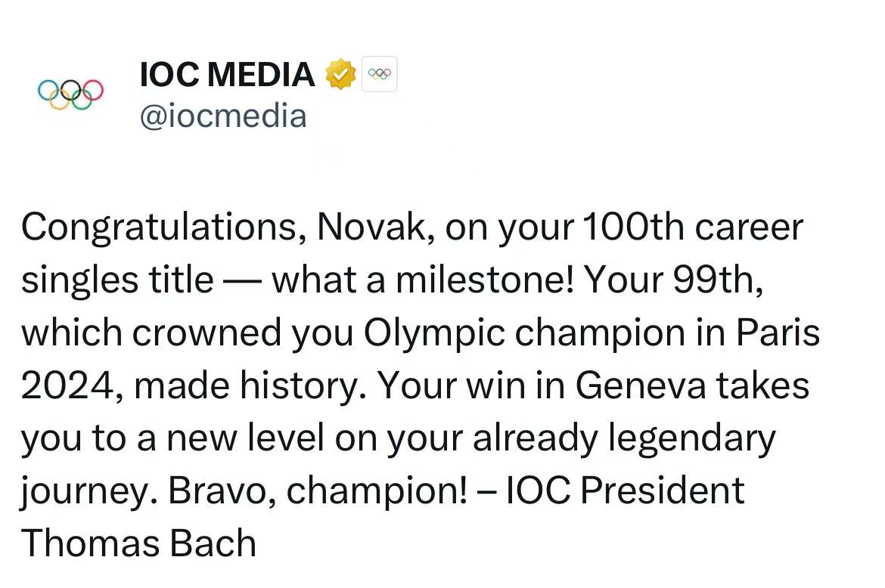Click the @iocmedia username handle
The height and width of the screenshot is (588, 885).
point(223,115)
